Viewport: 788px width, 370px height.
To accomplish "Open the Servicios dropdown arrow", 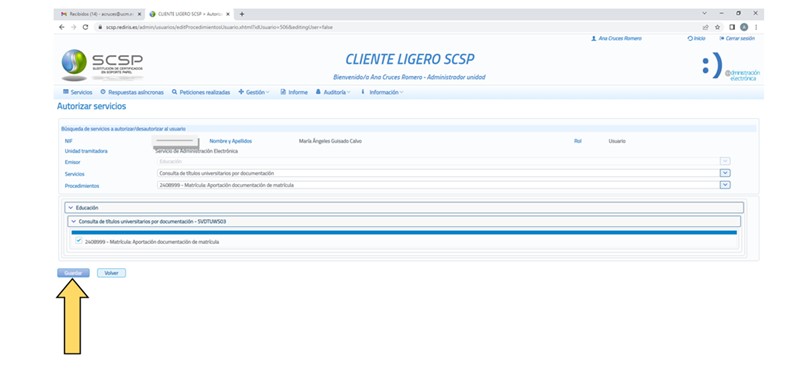I will pos(725,173).
